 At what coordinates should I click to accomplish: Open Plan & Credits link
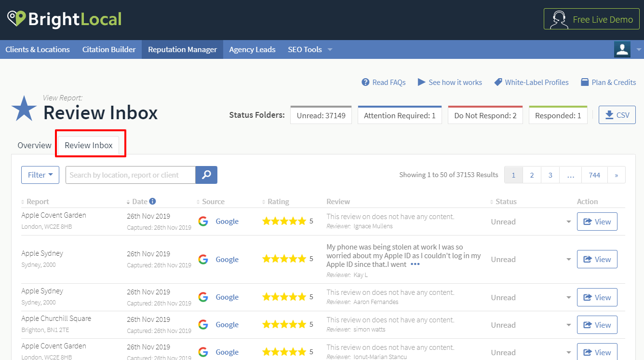[x=608, y=82]
